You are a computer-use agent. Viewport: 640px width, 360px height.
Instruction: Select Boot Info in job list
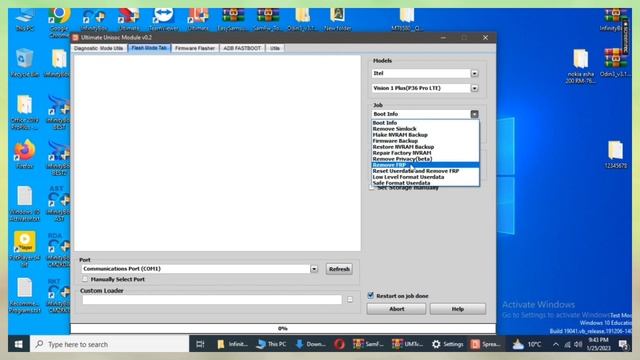tap(425, 122)
